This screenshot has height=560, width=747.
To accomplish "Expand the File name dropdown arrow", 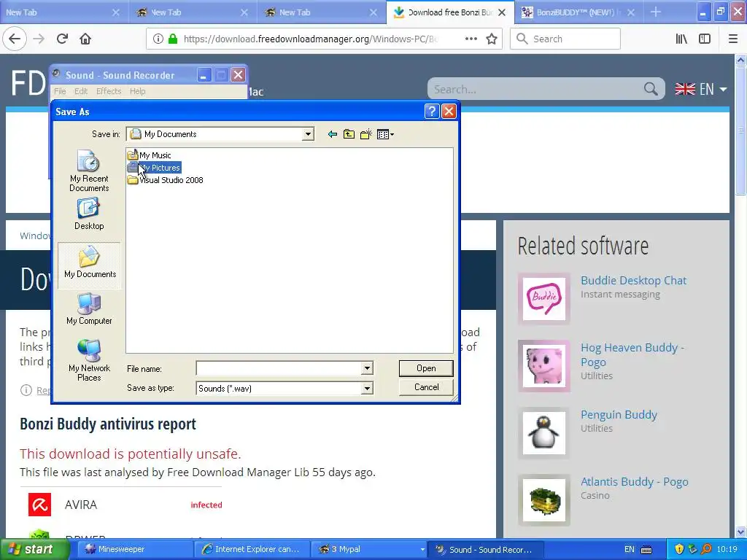I will [x=367, y=368].
